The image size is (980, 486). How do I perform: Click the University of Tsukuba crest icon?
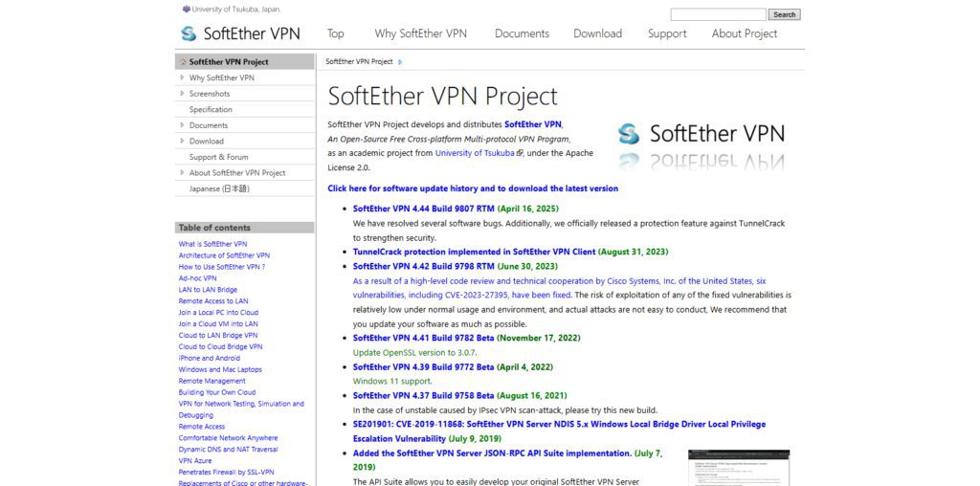[x=186, y=10]
